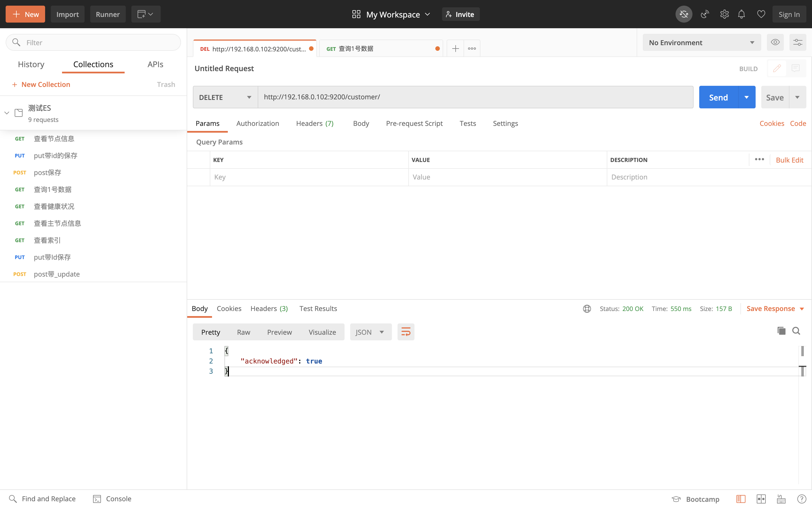
Task: Open the request Body tab
Action: (x=361, y=123)
